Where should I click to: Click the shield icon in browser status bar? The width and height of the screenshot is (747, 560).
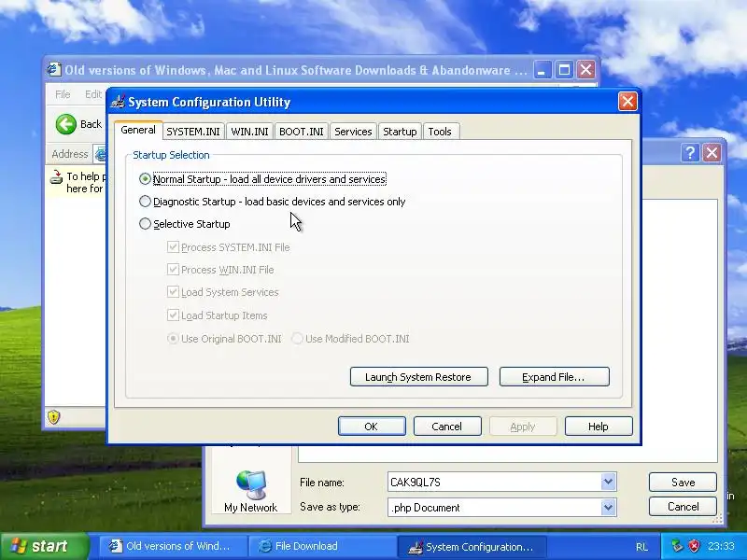[x=54, y=417]
